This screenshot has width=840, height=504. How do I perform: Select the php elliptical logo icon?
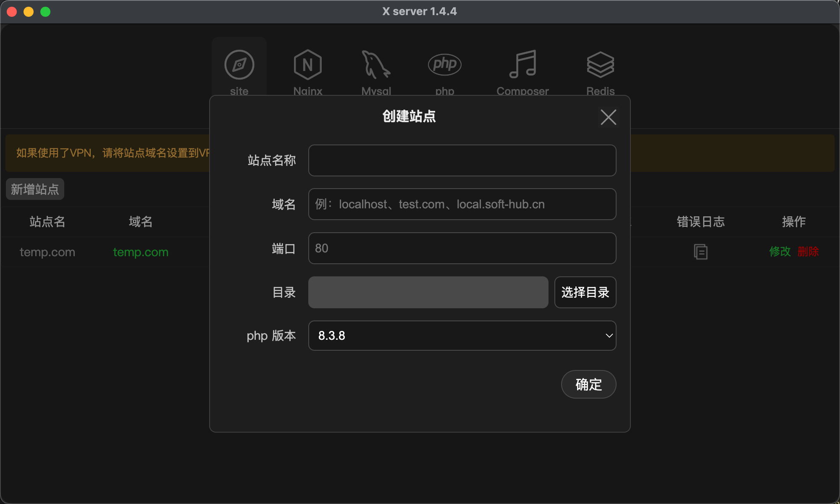(444, 65)
